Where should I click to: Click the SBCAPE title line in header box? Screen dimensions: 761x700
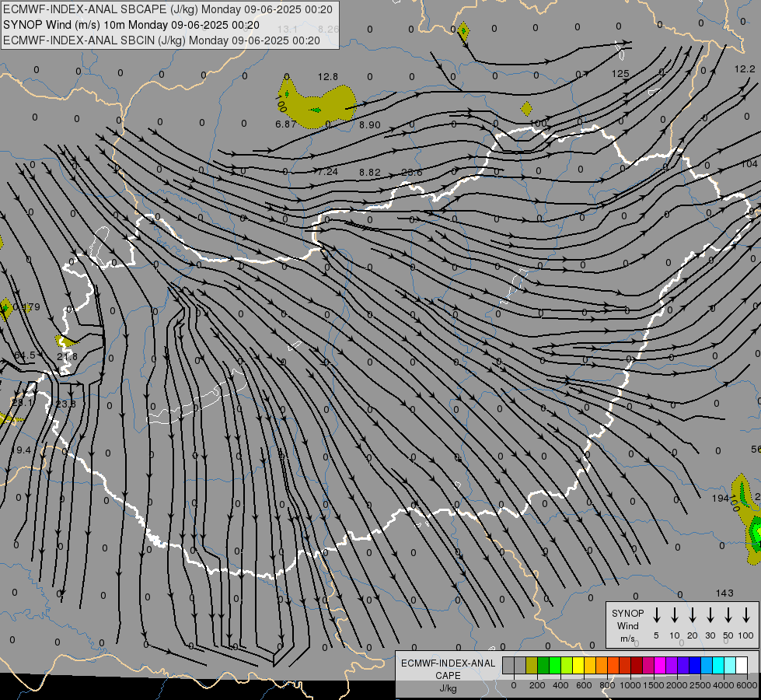point(168,9)
